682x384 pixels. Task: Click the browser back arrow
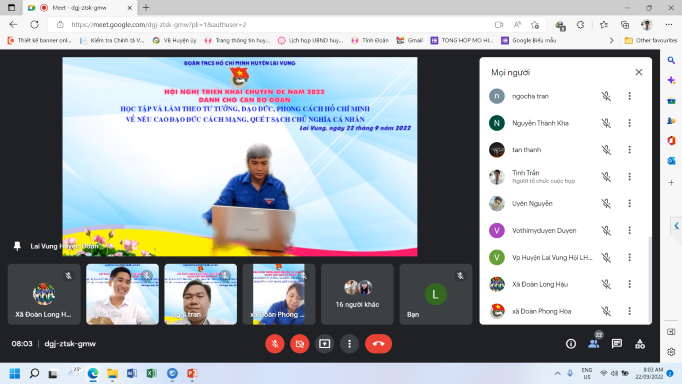click(13, 25)
